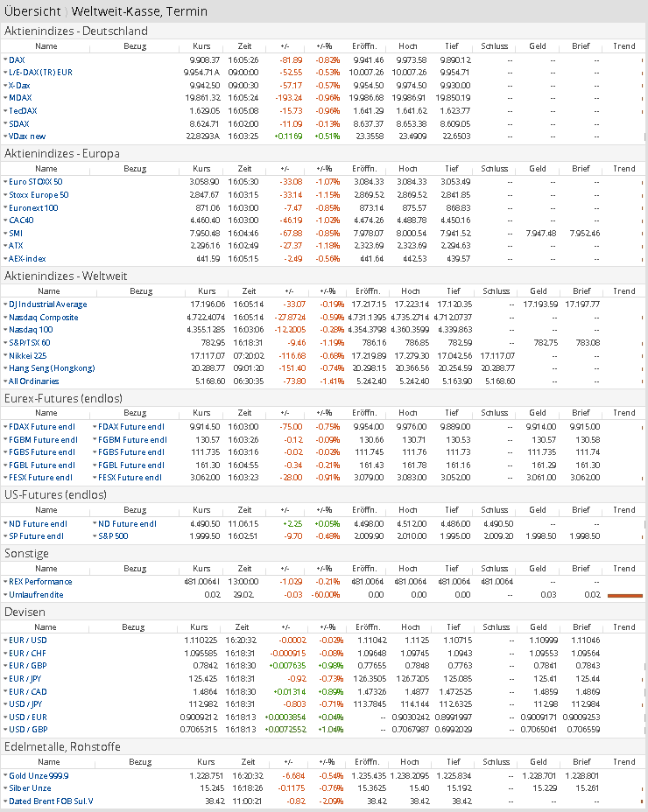This screenshot has height=812, width=648.
Task: Click the REX Performance link
Action: click(x=40, y=582)
